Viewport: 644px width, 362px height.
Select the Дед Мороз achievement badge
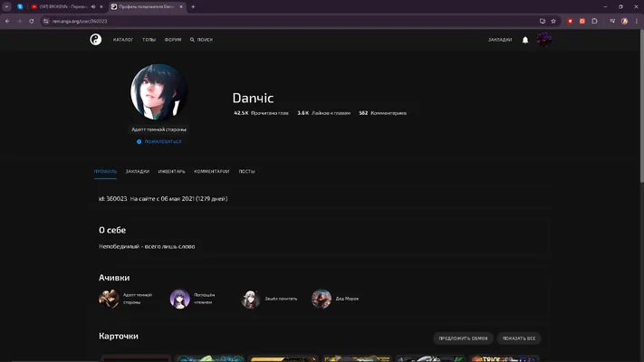point(335,299)
